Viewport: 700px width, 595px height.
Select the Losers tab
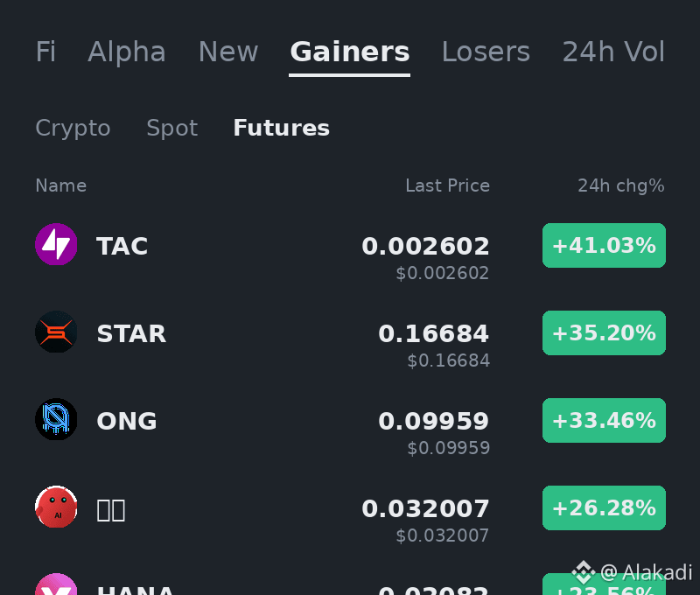click(x=486, y=52)
